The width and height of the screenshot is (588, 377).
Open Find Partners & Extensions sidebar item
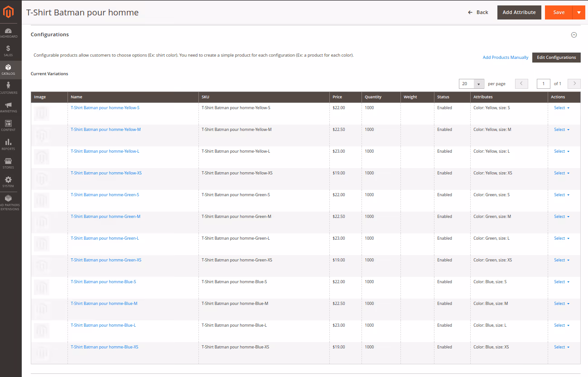click(8, 203)
